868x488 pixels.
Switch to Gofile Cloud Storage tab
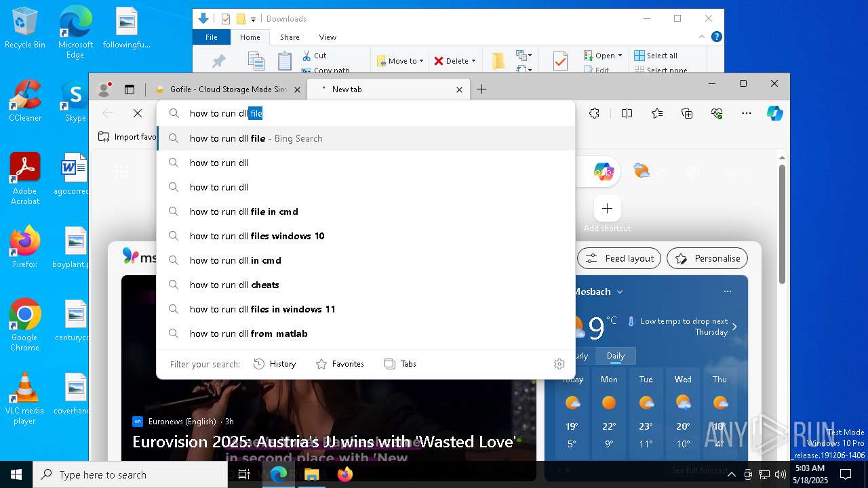pos(227,89)
